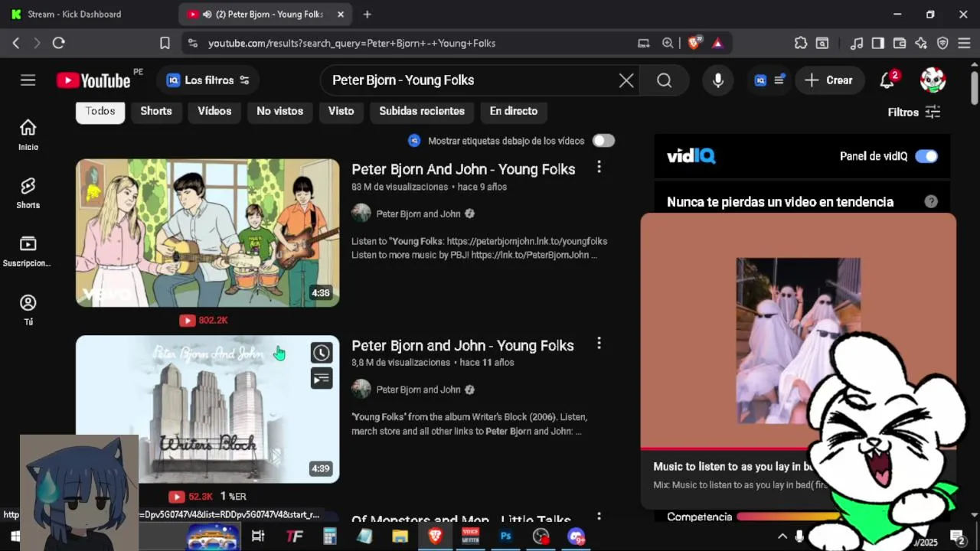
Task: Bookmark this page in browser
Action: (x=165, y=43)
